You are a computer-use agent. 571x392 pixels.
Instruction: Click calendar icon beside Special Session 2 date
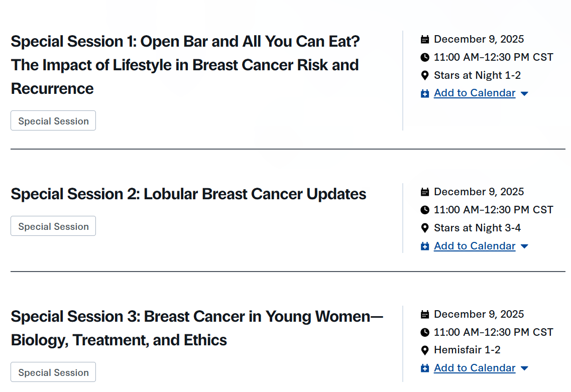pyautogui.click(x=425, y=192)
